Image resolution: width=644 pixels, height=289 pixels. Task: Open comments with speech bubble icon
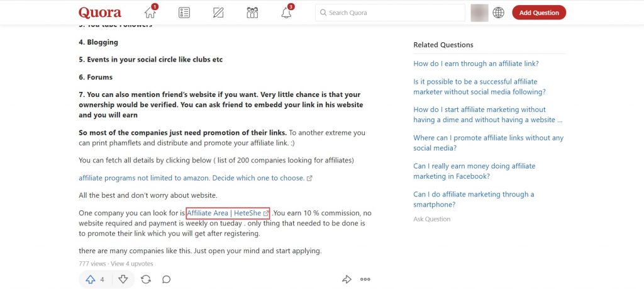point(166,280)
